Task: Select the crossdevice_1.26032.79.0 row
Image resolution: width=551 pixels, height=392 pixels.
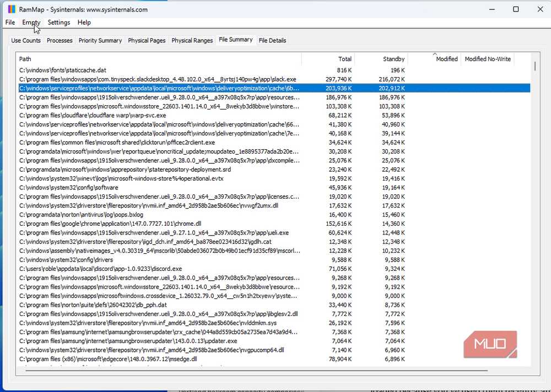Action: coord(274,296)
